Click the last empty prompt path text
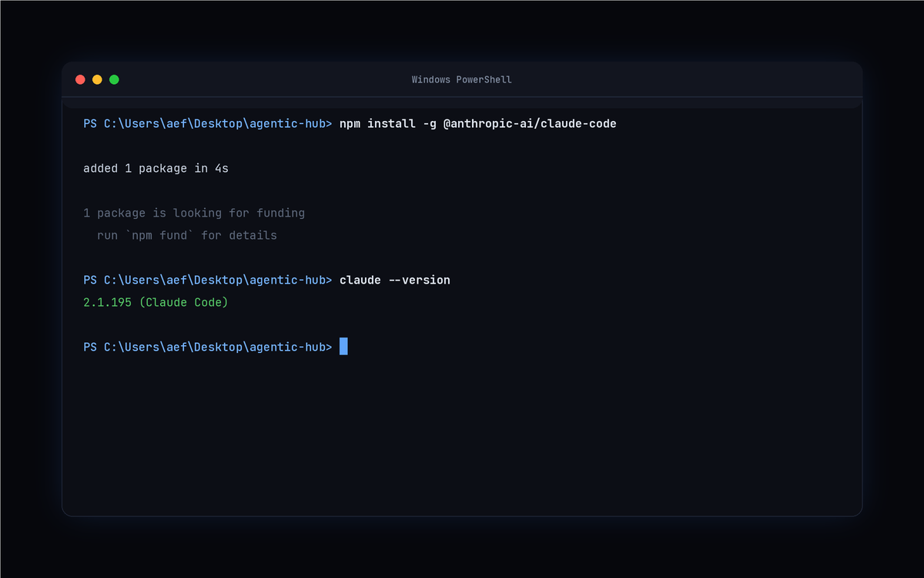924x578 pixels. [x=208, y=347]
